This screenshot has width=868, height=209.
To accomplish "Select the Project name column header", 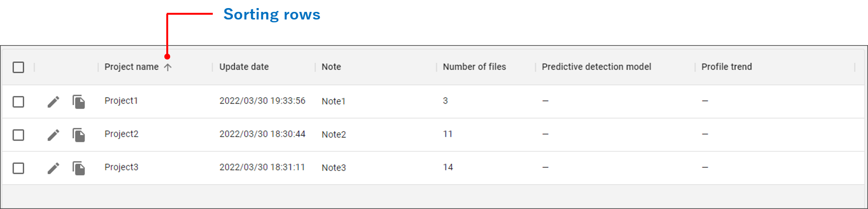I will coord(132,67).
